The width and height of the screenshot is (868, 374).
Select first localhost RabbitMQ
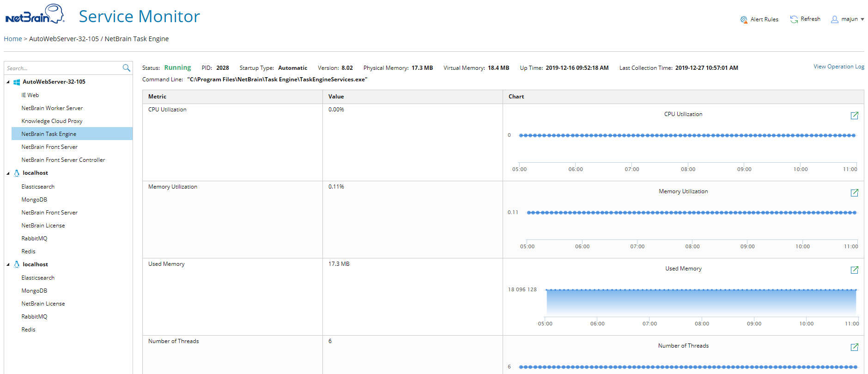pos(34,239)
